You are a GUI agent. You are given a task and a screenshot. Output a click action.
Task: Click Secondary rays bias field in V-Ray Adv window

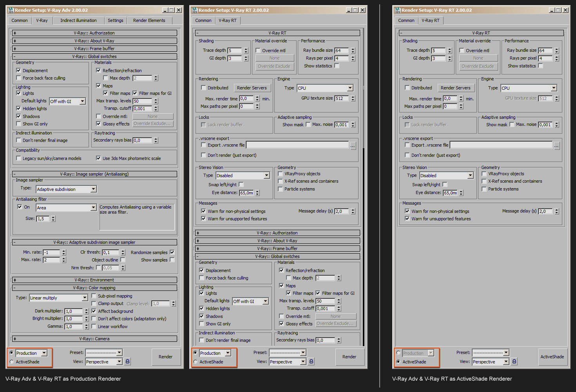[143, 140]
